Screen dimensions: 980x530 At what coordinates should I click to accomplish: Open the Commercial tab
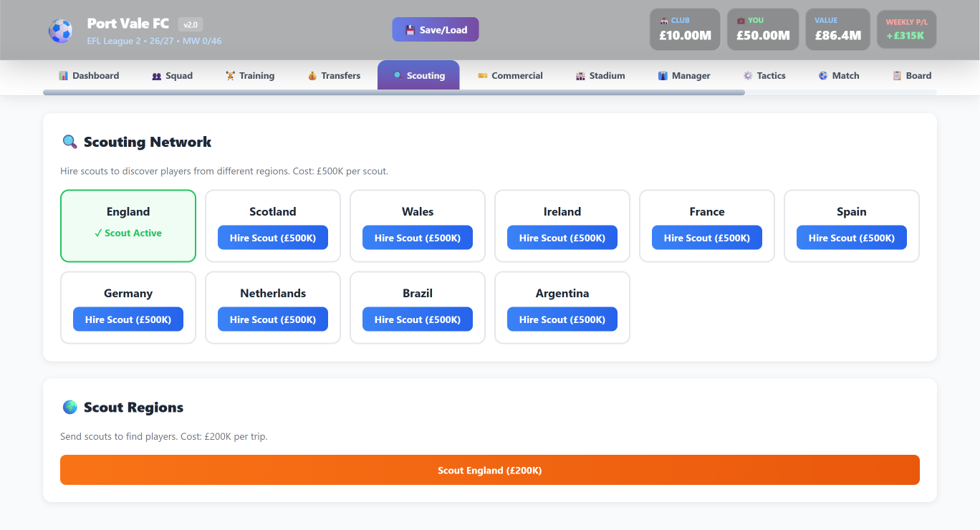pos(510,75)
